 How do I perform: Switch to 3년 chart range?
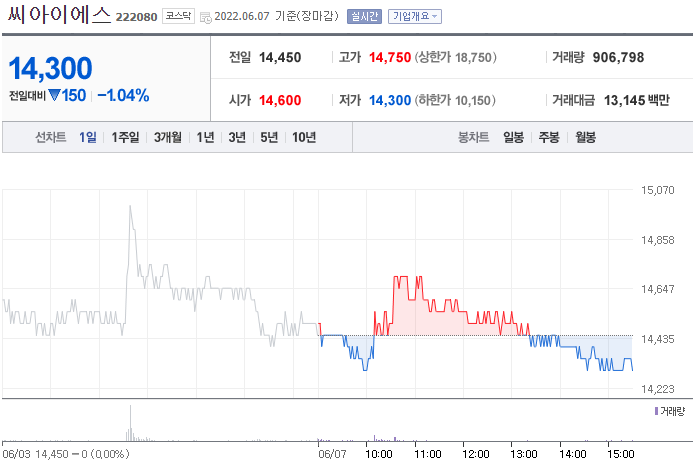(x=237, y=137)
